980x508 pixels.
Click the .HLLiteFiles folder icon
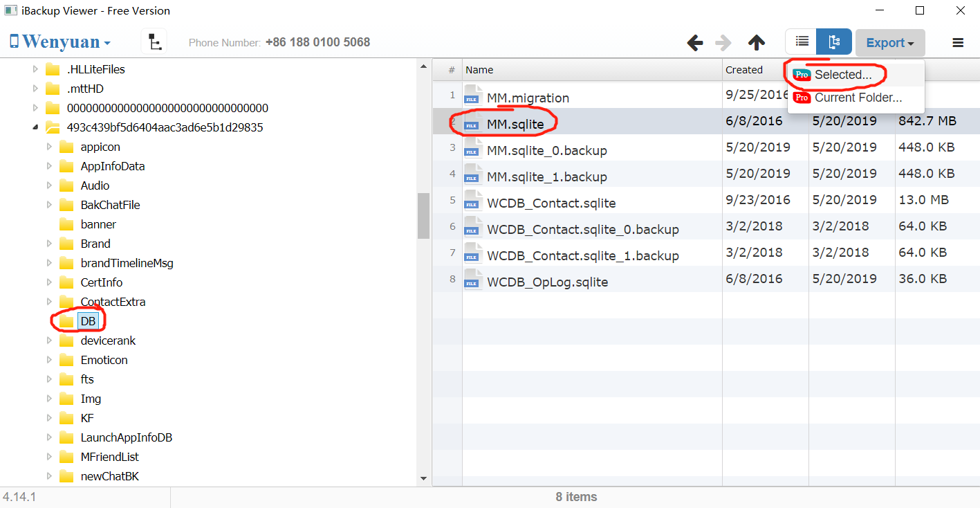tap(53, 69)
